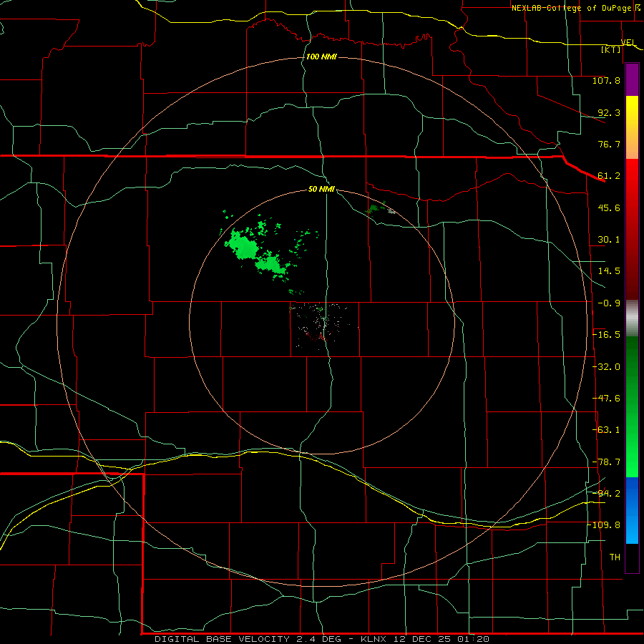Click the NEXLAB-College of DuPage credit text
The width and height of the screenshot is (644, 644).
pos(575,8)
